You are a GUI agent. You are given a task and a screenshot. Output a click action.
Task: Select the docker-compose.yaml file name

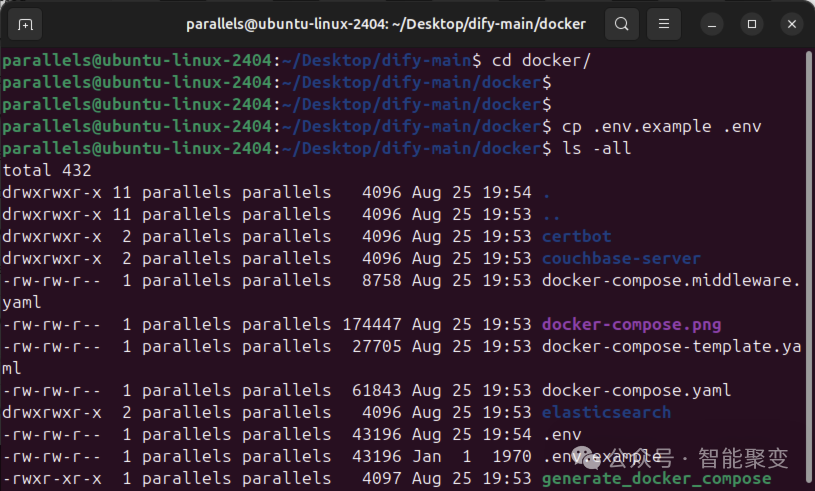[636, 391]
